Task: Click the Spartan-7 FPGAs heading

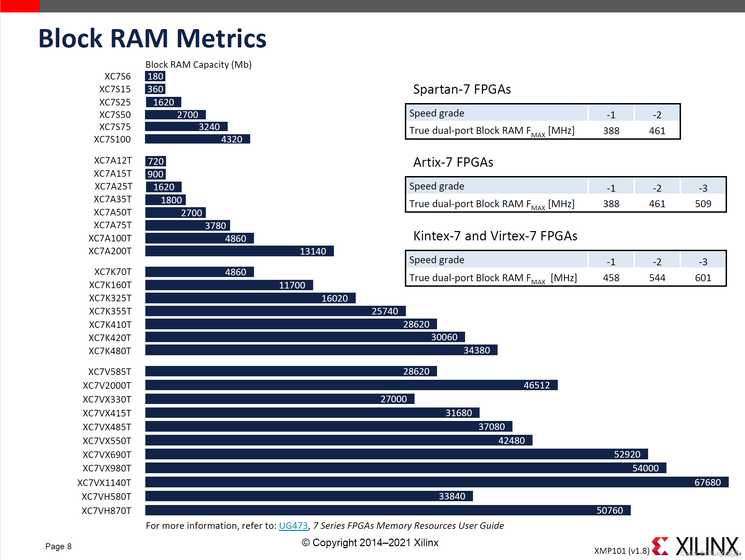Action: pos(462,89)
